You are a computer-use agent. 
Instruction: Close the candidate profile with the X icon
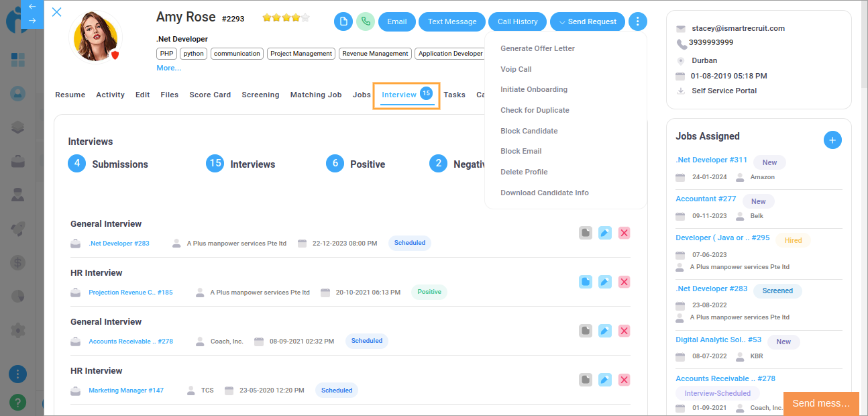(57, 12)
